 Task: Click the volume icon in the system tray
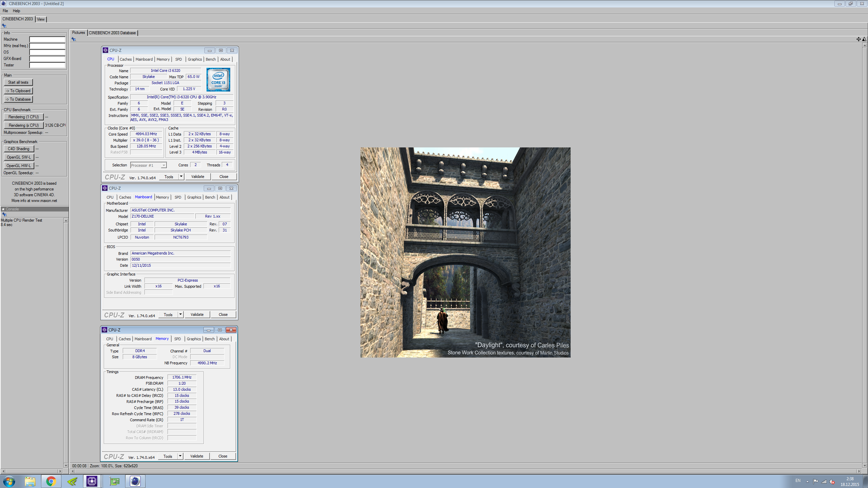[x=832, y=482]
